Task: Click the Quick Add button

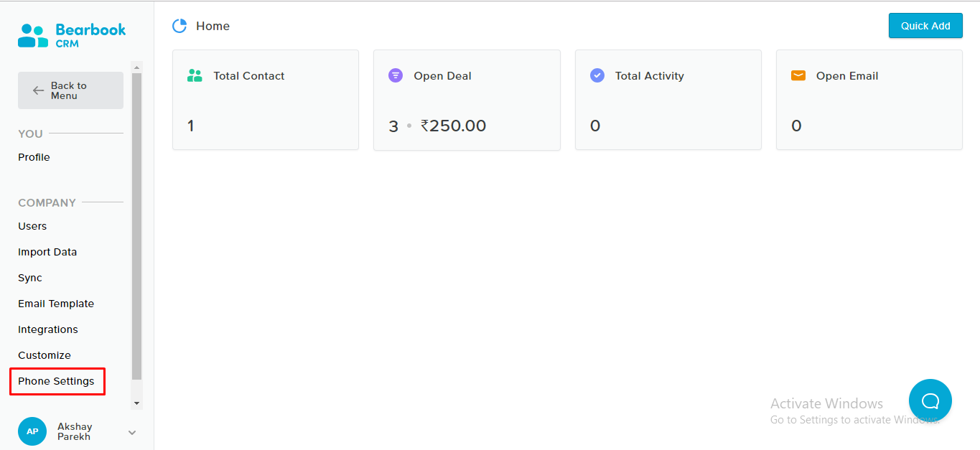Action: click(x=925, y=26)
